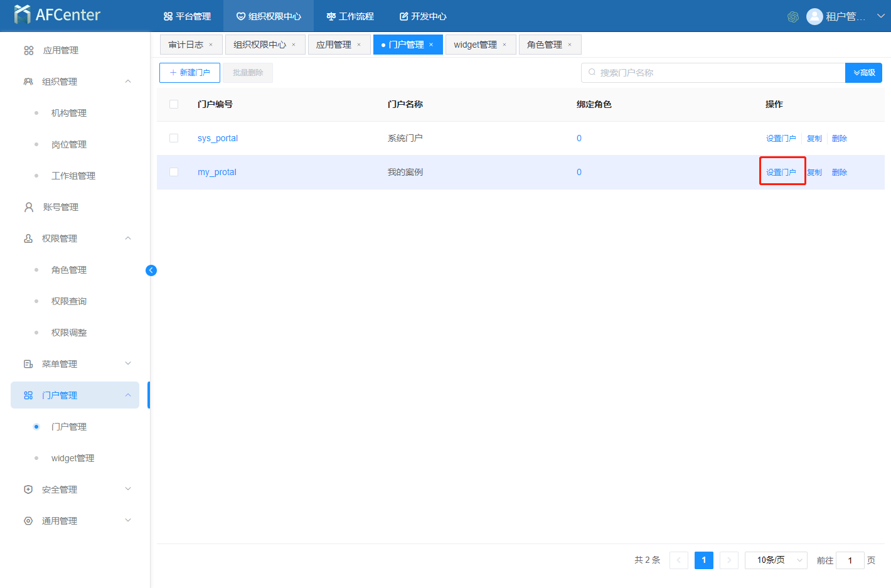Close the 审计日志 tab
This screenshot has height=588, width=891.
(211, 45)
